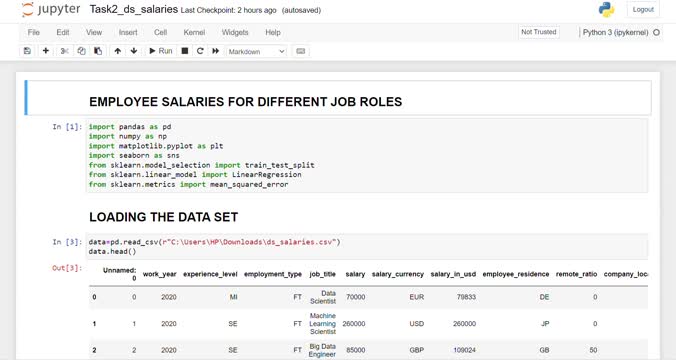Click the Python logo icon
The height and width of the screenshot is (360, 676).
(x=606, y=9)
